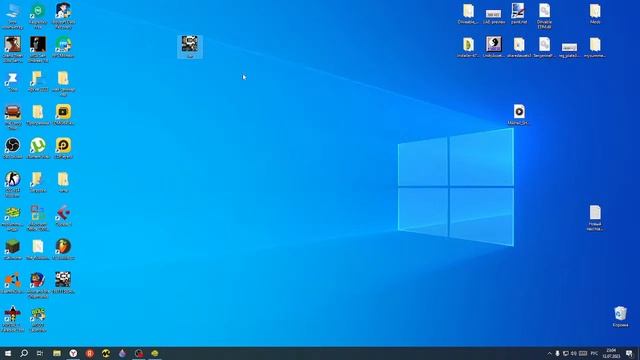
Task: Launch OBS Studio from the desktop
Action: 13,148
